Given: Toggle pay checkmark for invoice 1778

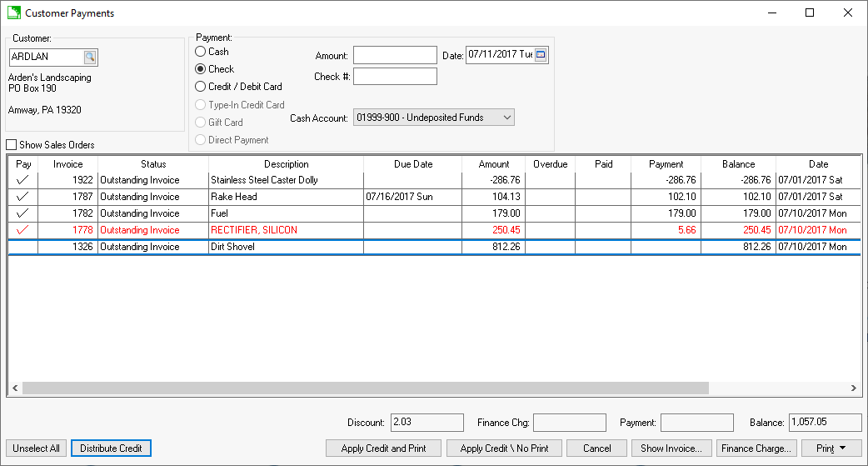Looking at the screenshot, I should (x=23, y=230).
